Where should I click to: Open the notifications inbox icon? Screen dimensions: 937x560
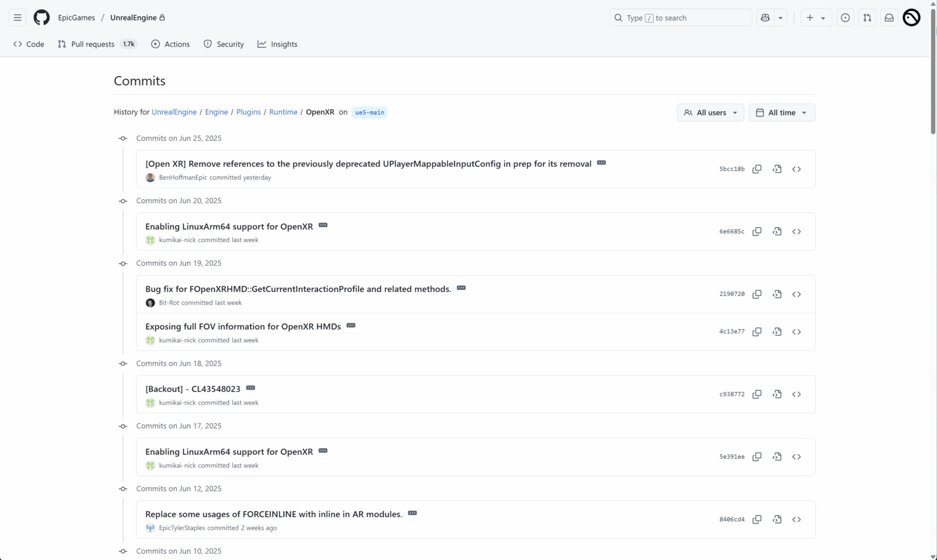[889, 18]
